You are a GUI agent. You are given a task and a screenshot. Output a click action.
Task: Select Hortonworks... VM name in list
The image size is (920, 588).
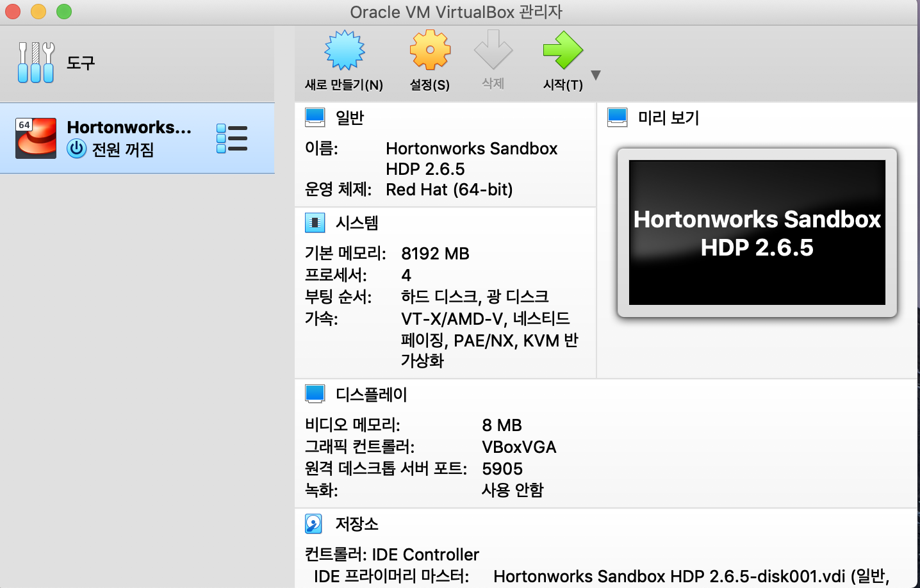point(129,127)
